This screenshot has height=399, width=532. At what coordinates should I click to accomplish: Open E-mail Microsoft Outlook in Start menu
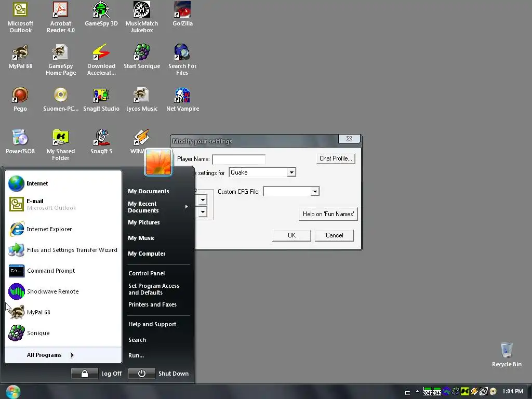[x=63, y=204]
